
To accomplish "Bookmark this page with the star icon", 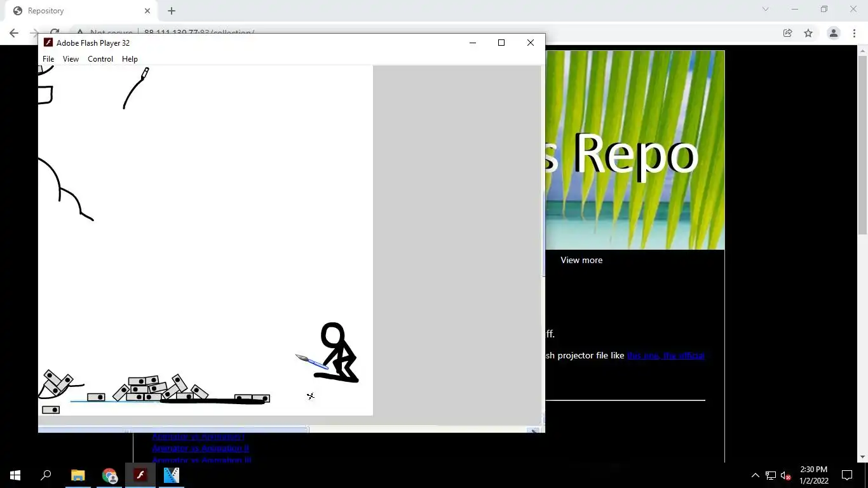I will coord(808,33).
